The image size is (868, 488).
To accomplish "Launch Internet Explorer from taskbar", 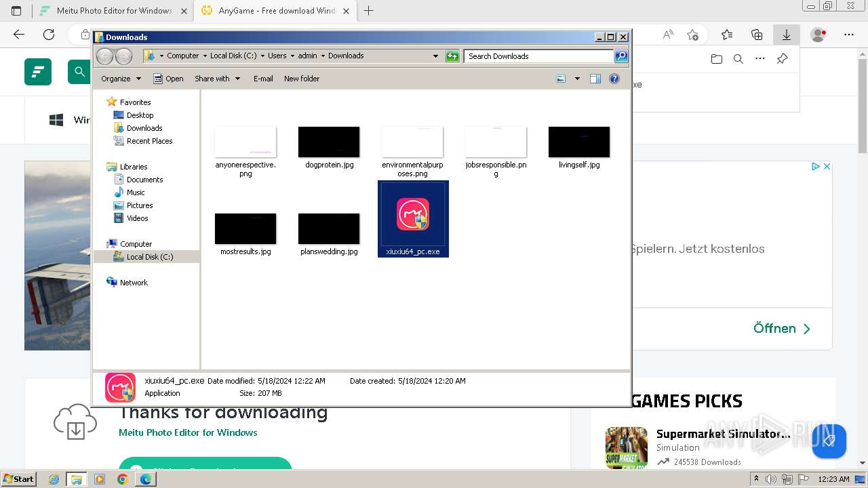I will tap(54, 479).
